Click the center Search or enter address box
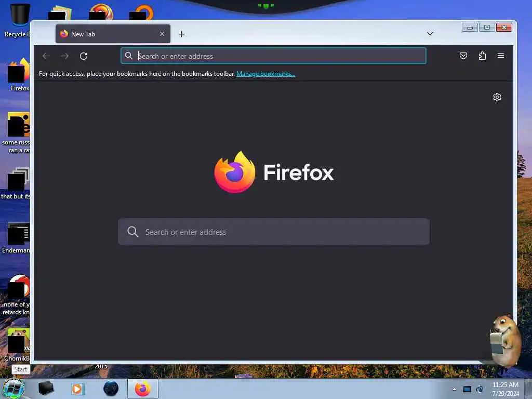The image size is (532, 399). click(x=273, y=232)
